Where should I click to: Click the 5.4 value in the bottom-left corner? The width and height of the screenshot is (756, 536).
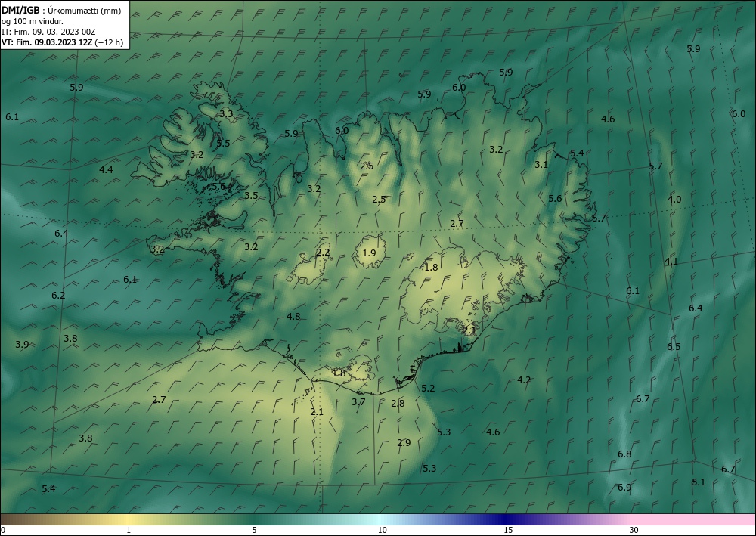pos(48,489)
